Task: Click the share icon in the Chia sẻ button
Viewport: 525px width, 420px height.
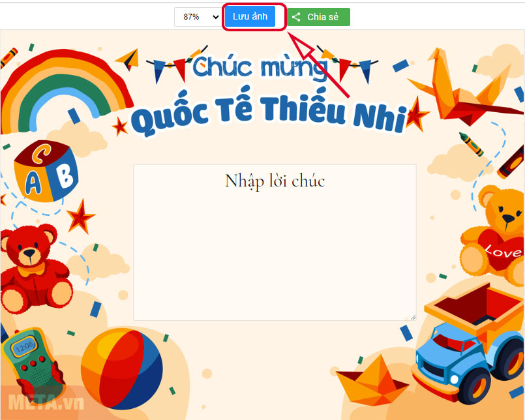Action: [296, 17]
